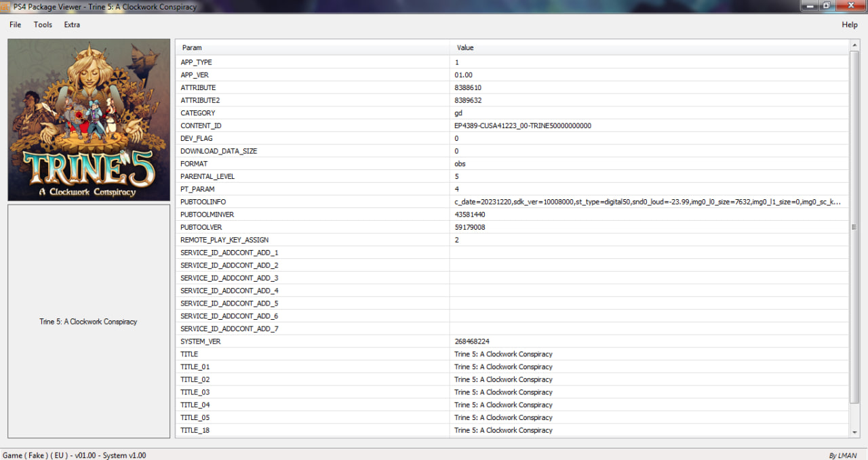Click the Trine 5 cover art thumbnail
Image resolution: width=868 pixels, height=460 pixels.
point(89,120)
